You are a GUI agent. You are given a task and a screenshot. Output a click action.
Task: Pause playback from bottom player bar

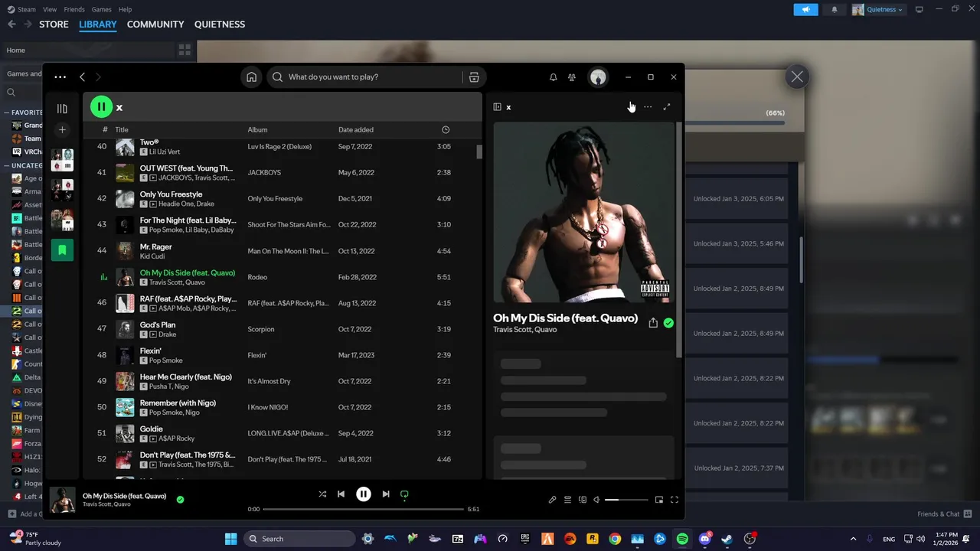coord(364,494)
